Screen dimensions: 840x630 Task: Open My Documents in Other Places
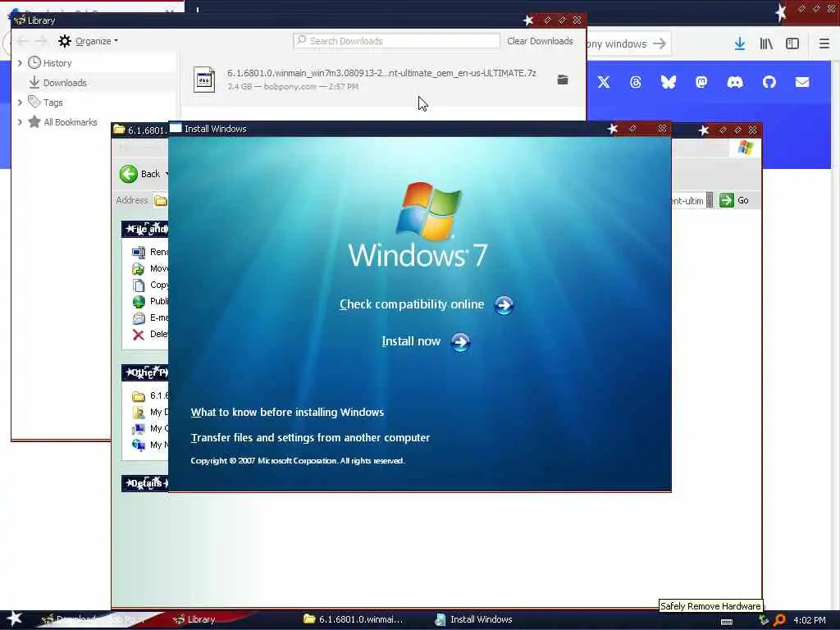150,412
